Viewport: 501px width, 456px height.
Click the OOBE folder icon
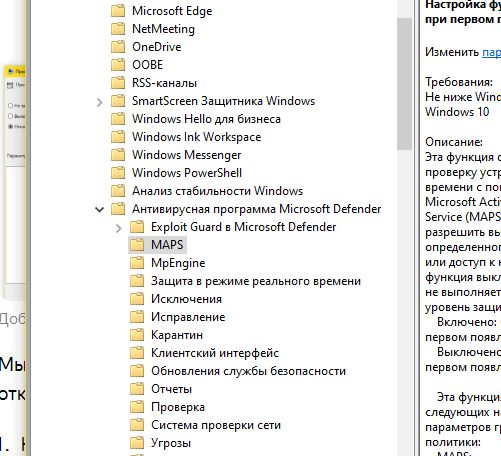(x=118, y=65)
